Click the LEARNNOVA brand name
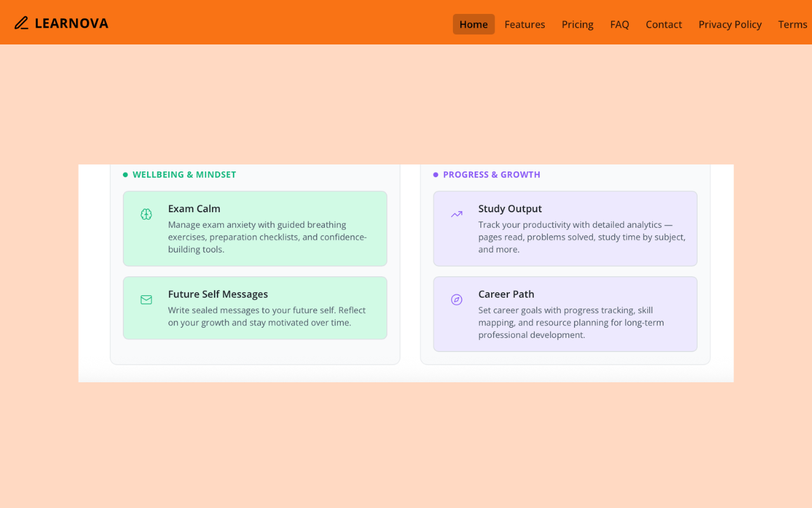Image resolution: width=812 pixels, height=508 pixels. pos(72,23)
